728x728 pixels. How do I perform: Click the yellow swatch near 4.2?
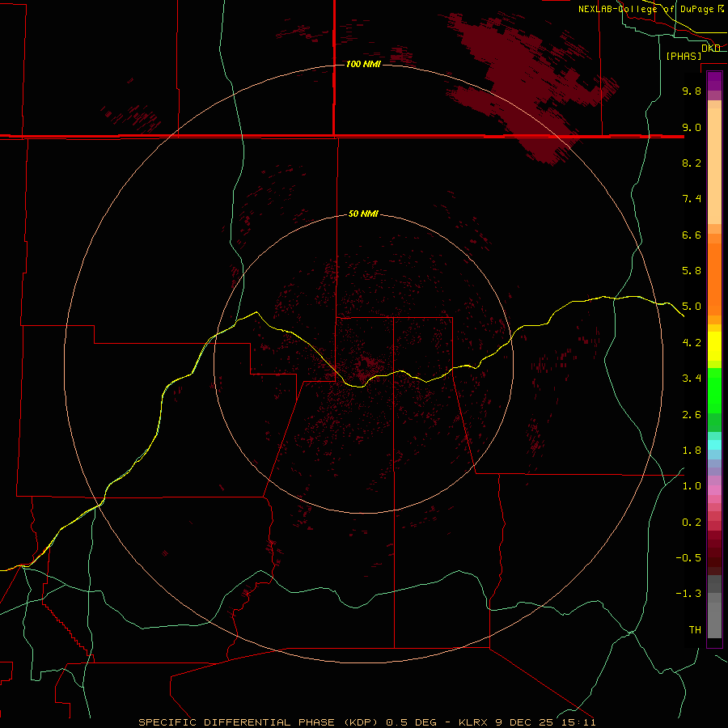[714, 346]
